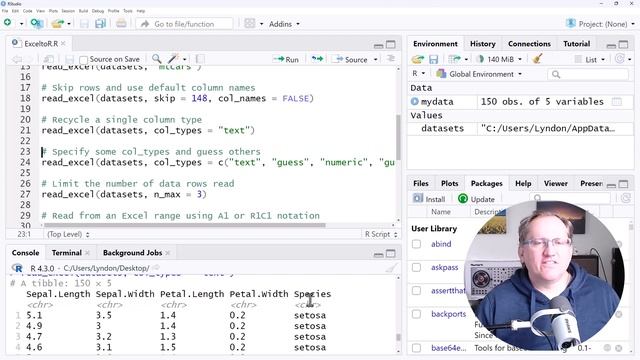Click the Update packages green icon
640x360 pixels.
pyautogui.click(x=462, y=199)
